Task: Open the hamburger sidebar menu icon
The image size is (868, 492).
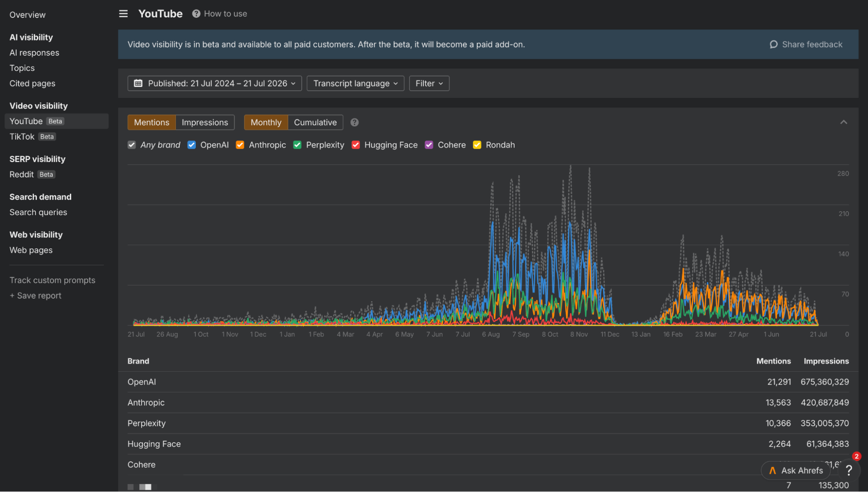Action: point(123,13)
